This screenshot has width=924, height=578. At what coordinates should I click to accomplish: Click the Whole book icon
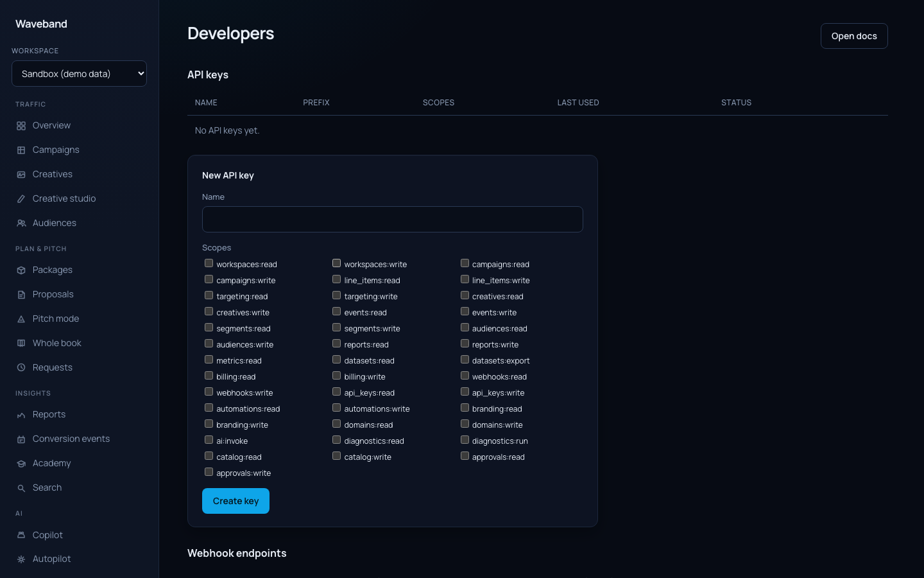[x=21, y=344]
